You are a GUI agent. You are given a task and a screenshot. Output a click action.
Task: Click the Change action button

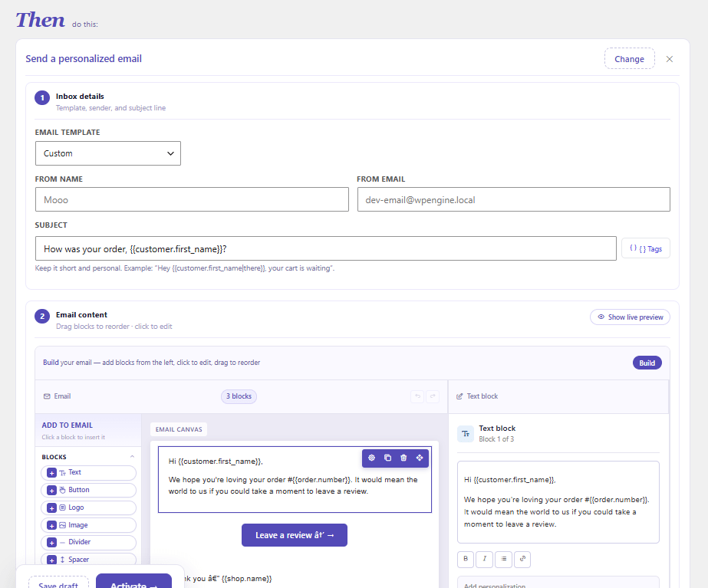coord(630,59)
